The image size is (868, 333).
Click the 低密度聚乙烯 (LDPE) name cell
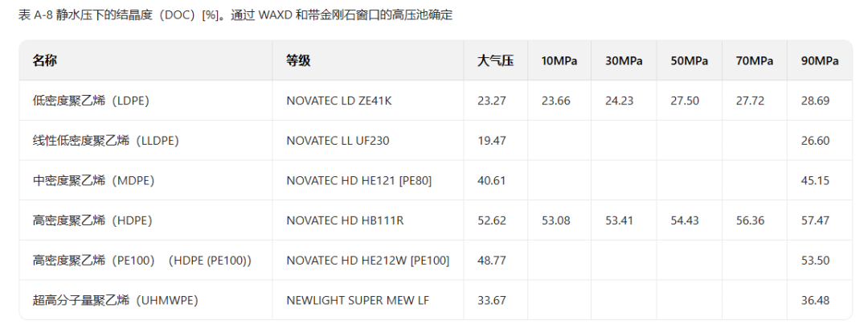pos(92,101)
